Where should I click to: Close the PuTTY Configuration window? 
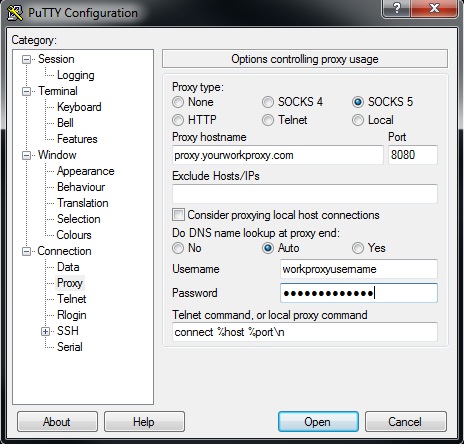click(434, 8)
